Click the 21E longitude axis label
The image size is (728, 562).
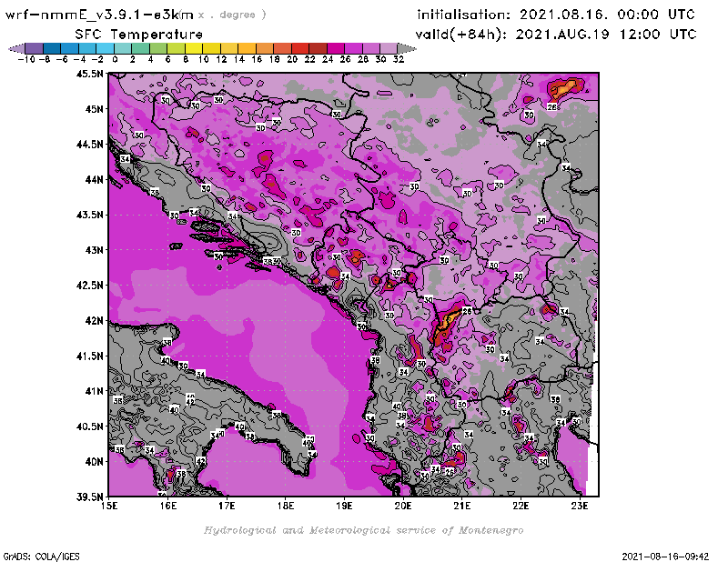462,506
